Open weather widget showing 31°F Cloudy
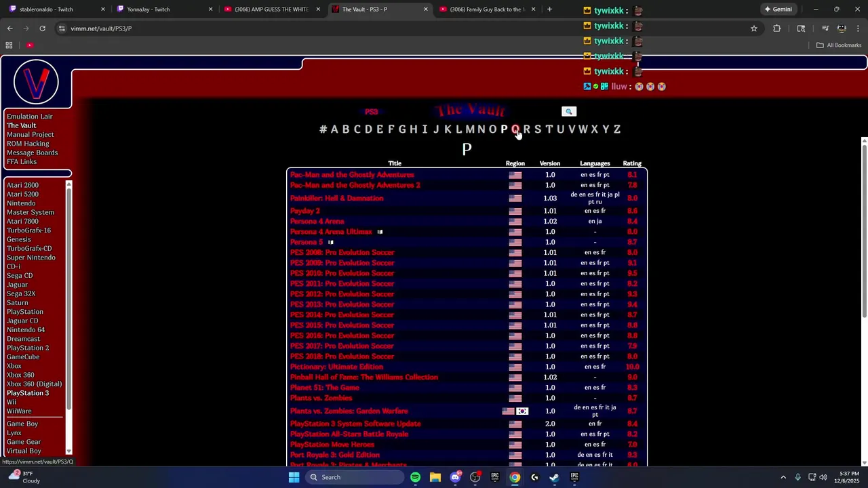 tap(24, 477)
